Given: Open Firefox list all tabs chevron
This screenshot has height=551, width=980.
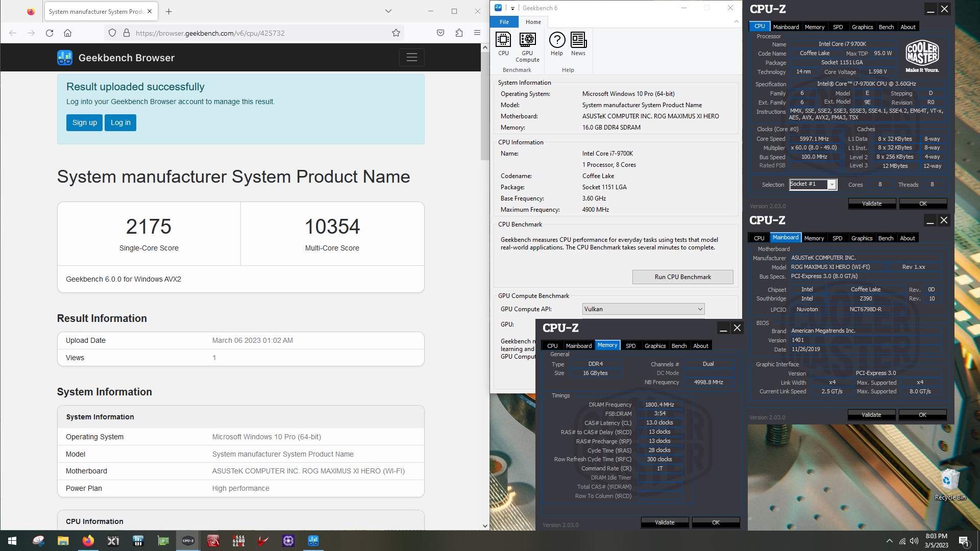Looking at the screenshot, I should tap(388, 11).
